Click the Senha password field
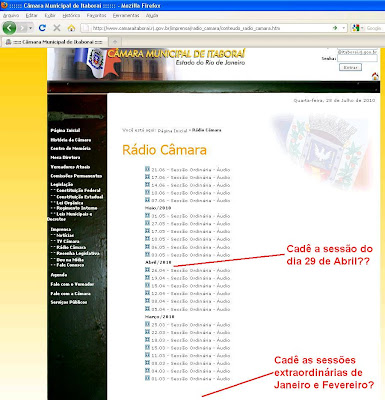 pos(357,58)
